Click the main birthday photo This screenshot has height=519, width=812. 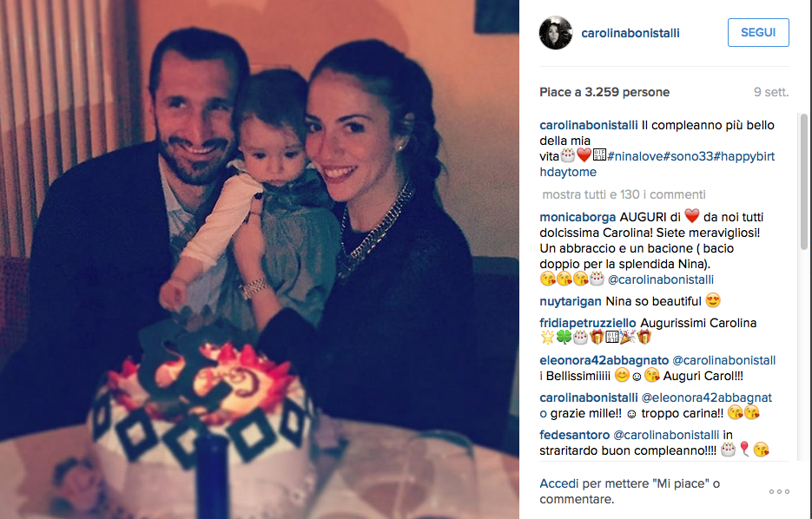pyautogui.click(x=260, y=259)
